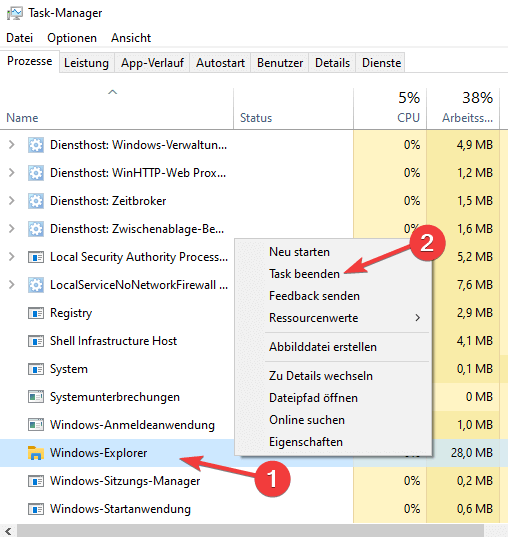508x537 pixels.
Task: Click the 0,6 MB memory value
Action: pyautogui.click(x=474, y=509)
